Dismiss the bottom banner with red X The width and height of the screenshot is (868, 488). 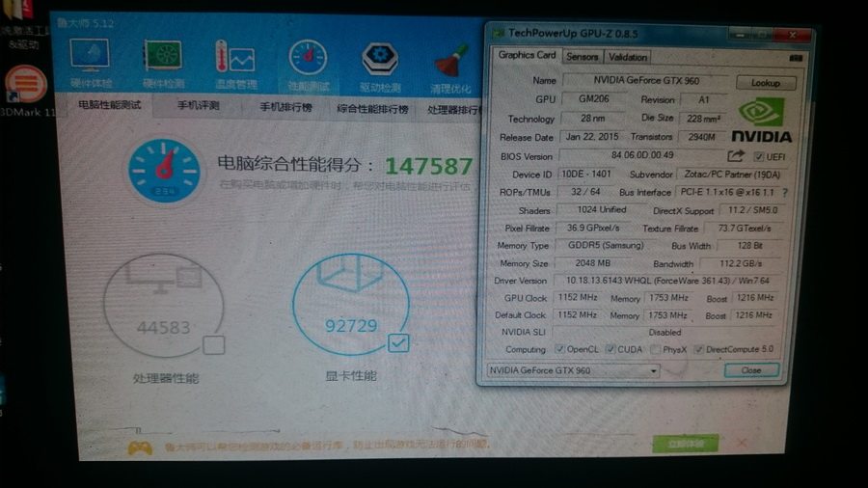(742, 443)
